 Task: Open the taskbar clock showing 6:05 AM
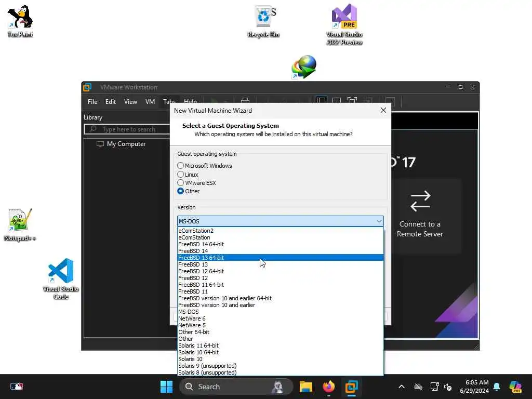474,387
